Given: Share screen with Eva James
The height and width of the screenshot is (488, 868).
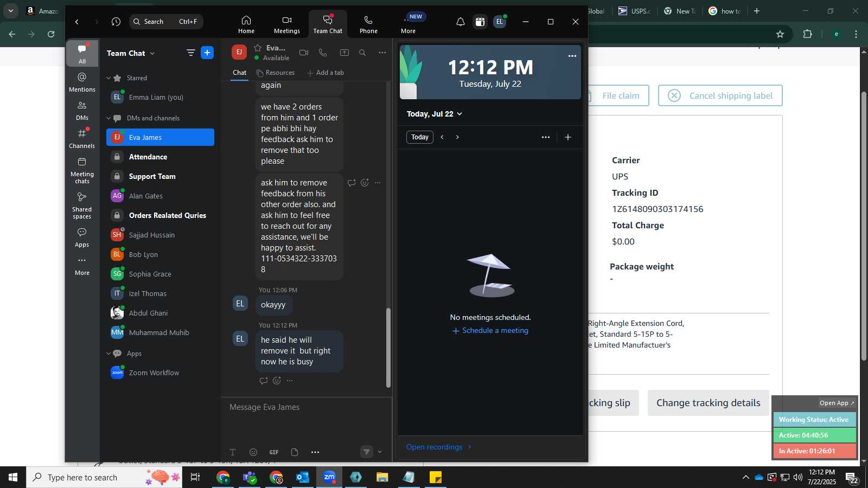Looking at the screenshot, I should point(344,53).
